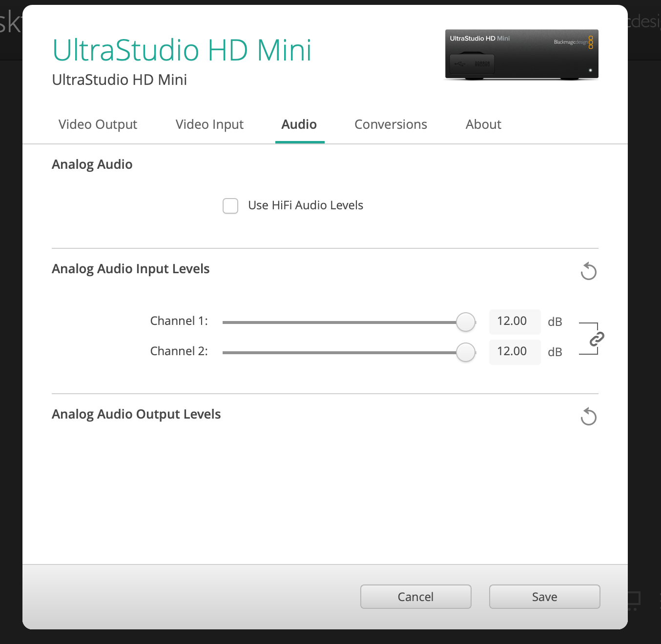The height and width of the screenshot is (644, 661).
Task: Click the Channel 2 slider handle
Action: (x=466, y=352)
